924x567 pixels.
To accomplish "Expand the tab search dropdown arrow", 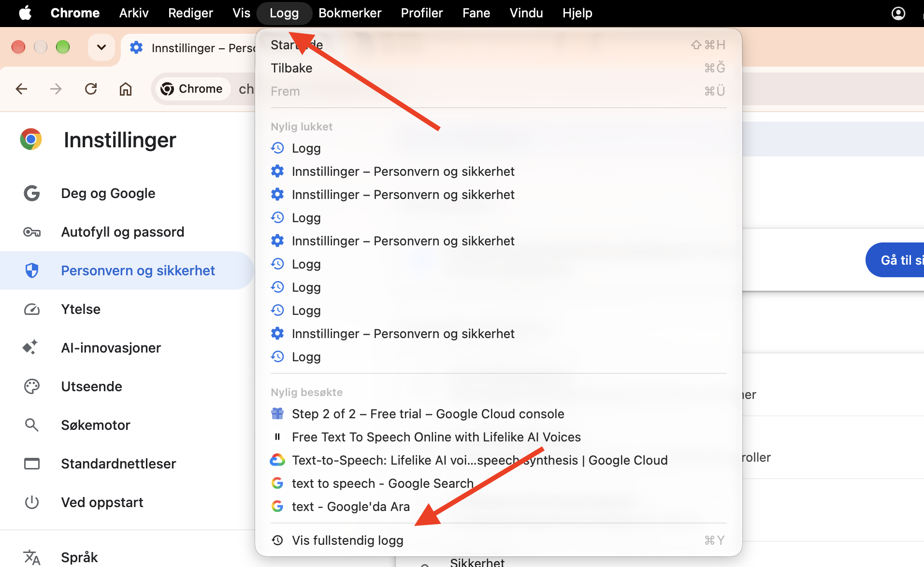I will (101, 47).
